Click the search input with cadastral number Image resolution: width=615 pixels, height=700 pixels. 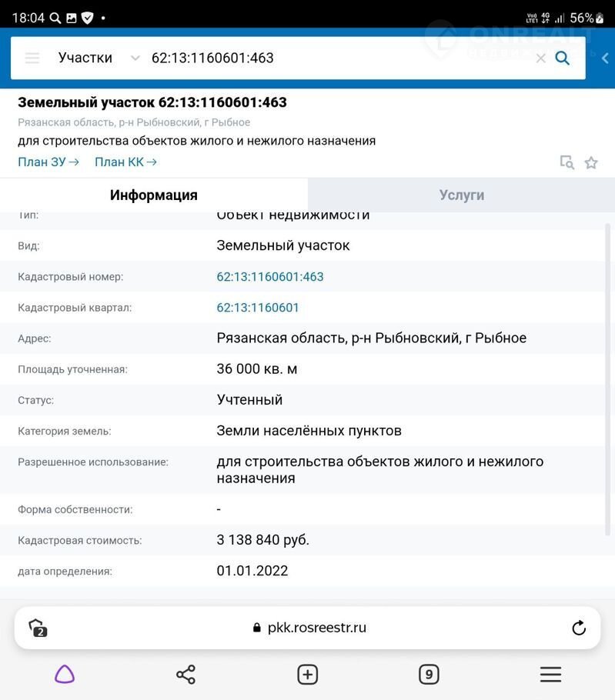pyautogui.click(x=331, y=58)
